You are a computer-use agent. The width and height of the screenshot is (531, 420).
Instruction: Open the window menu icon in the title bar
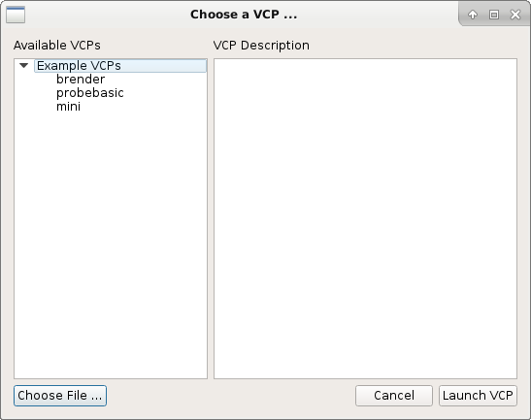[x=16, y=15]
